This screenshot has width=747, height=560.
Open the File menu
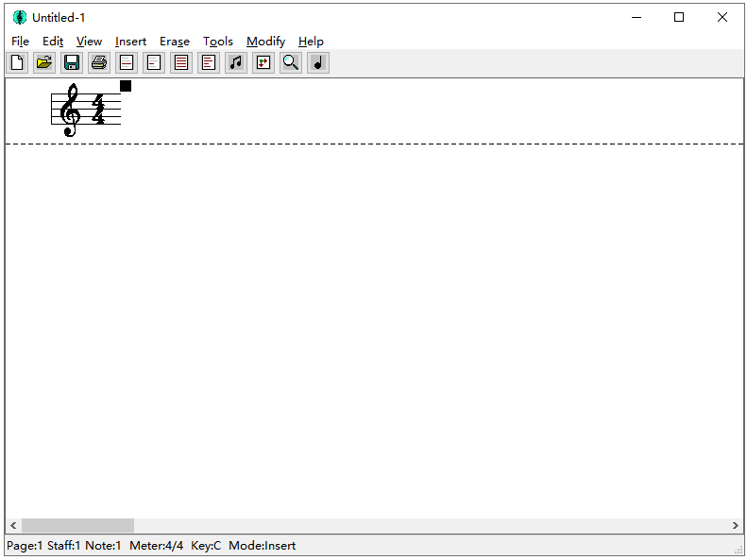pos(20,42)
